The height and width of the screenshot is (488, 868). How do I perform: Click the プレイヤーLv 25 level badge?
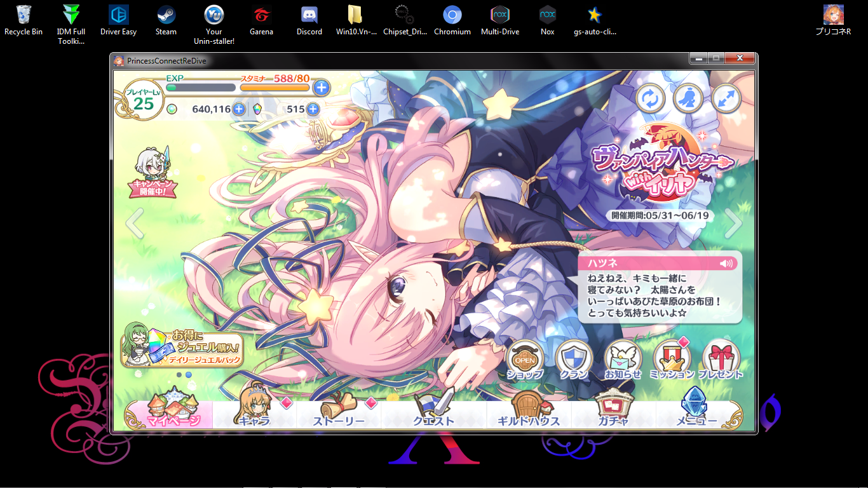coord(143,100)
